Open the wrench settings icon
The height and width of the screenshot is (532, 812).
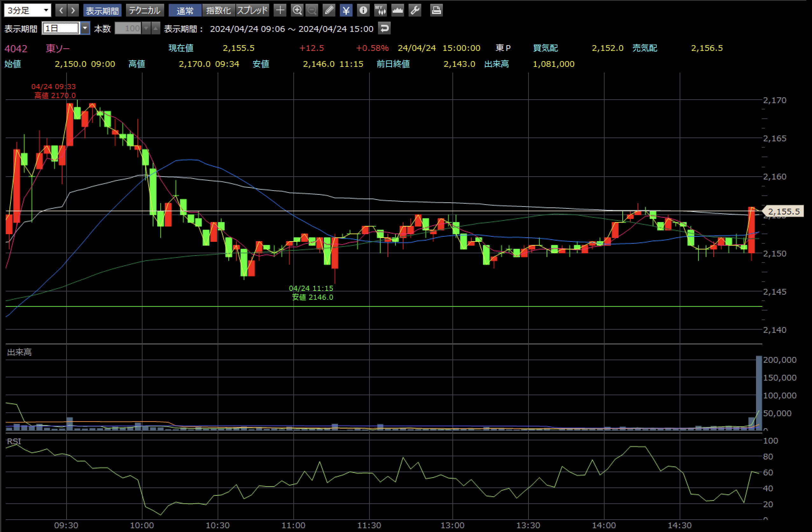415,10
